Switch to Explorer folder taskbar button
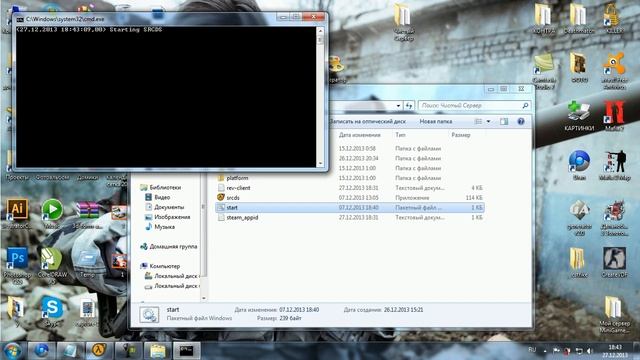The height and width of the screenshot is (360, 640). point(158,351)
